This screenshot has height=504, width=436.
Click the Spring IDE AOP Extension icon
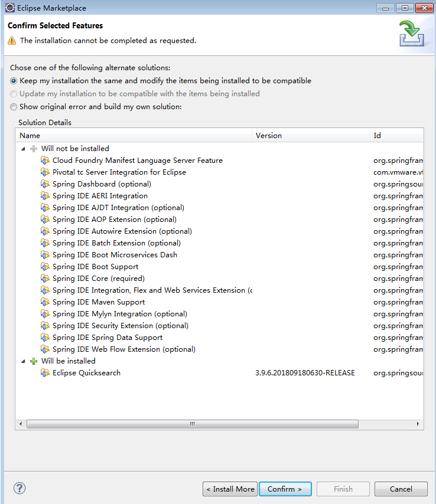(45, 219)
